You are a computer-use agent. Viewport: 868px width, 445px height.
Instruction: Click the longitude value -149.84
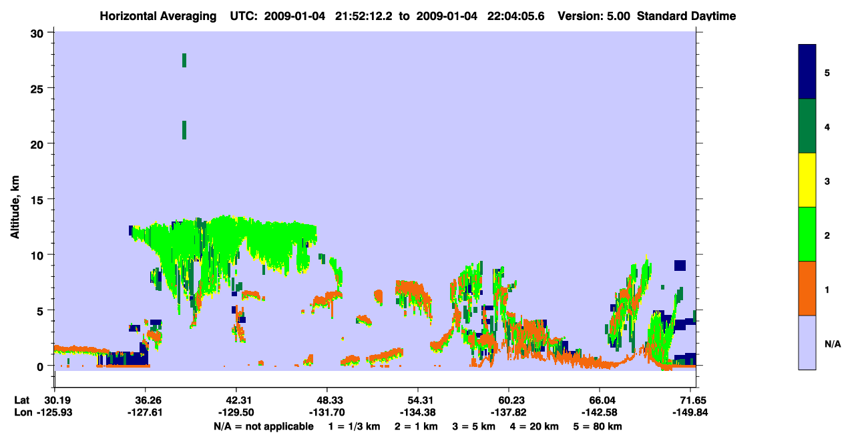click(x=690, y=413)
